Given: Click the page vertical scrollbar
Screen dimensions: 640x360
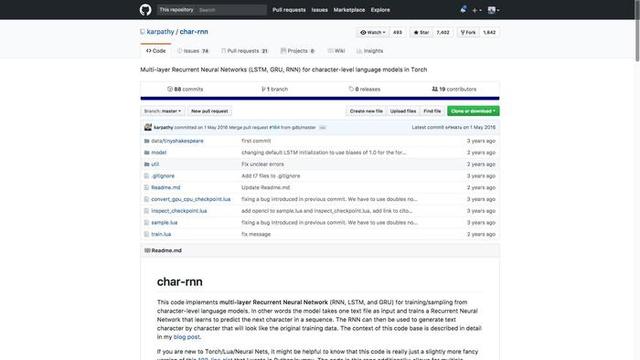Looking at the screenshot, I should [637, 31].
